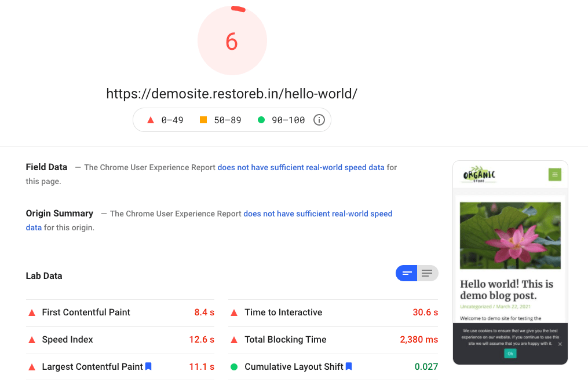Click the green Ok cookie button in preview
588x386 pixels.
coord(510,354)
